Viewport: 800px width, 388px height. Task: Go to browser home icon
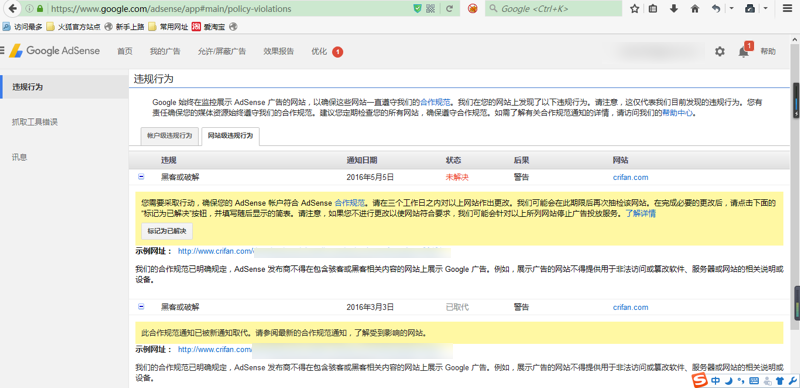[695, 9]
